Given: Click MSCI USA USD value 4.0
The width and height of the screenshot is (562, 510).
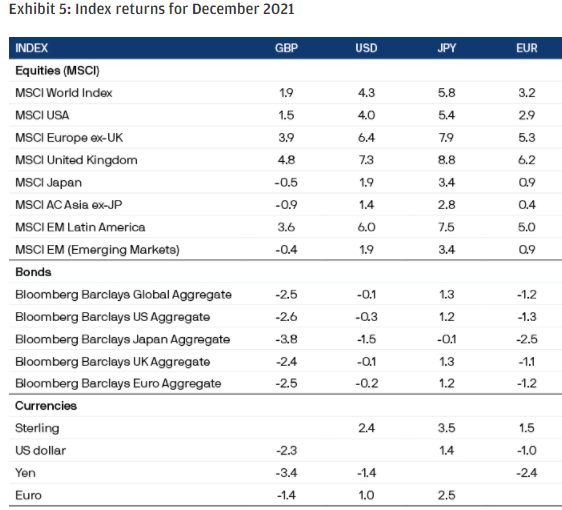Looking at the screenshot, I should click(366, 115).
